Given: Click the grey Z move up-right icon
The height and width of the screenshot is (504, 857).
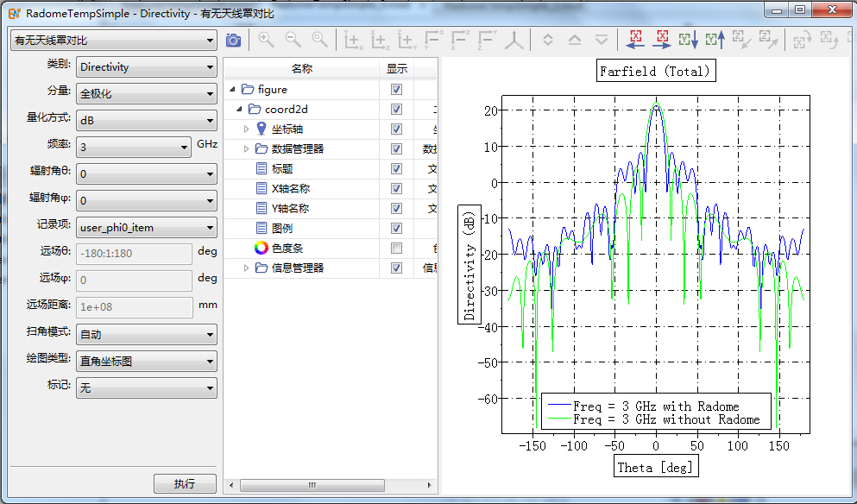Looking at the screenshot, I should 768,40.
